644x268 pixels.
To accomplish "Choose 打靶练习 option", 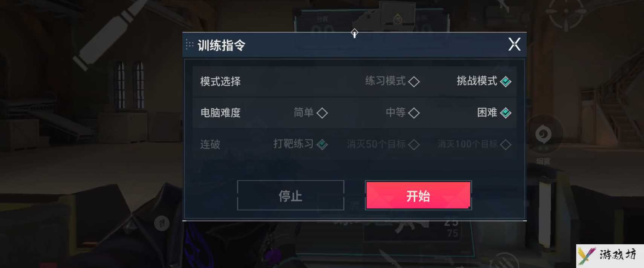I will (300, 144).
